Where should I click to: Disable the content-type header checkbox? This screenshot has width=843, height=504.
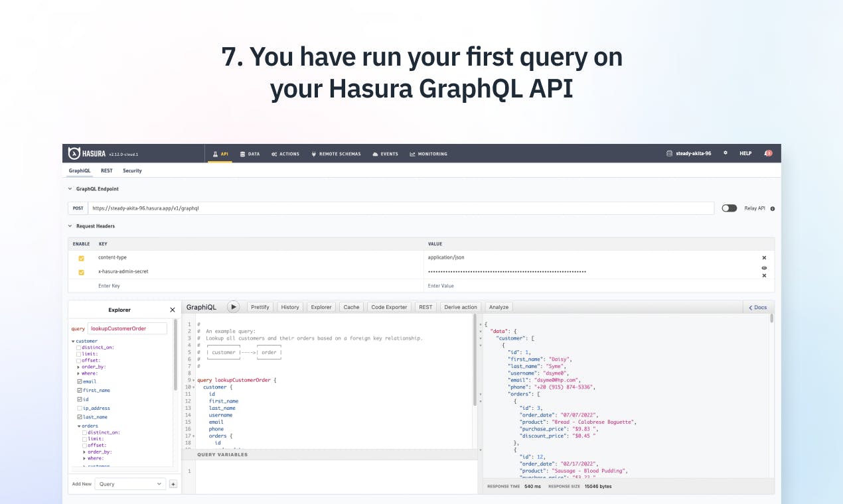[82, 257]
